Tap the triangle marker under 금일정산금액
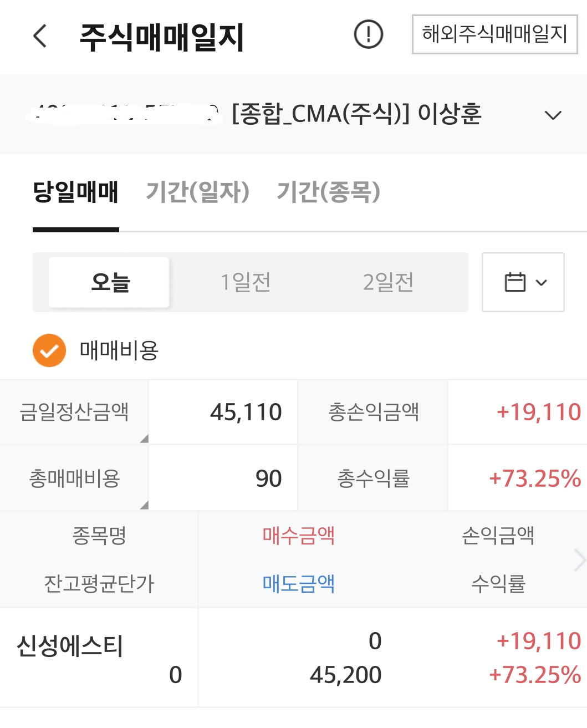Viewport: 587px width, 728px height. coord(144,439)
